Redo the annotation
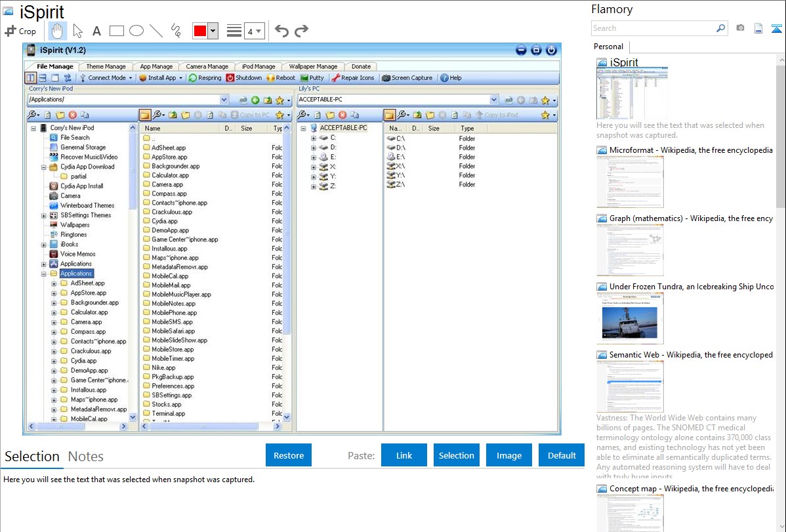 pos(301,31)
